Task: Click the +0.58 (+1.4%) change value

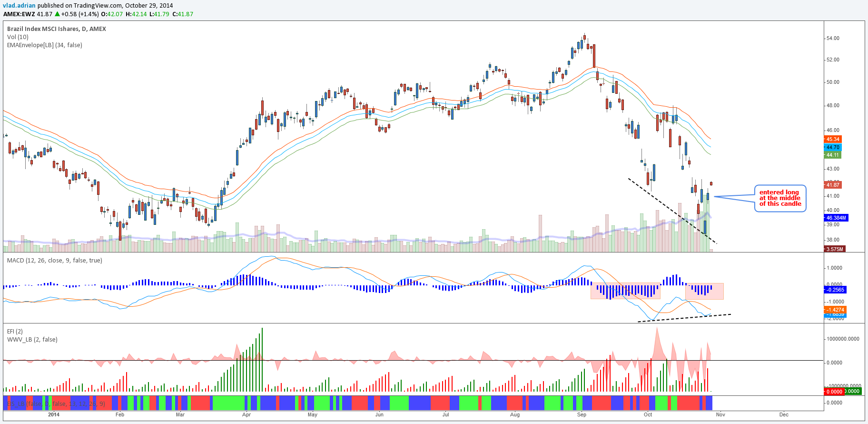Action: point(80,14)
